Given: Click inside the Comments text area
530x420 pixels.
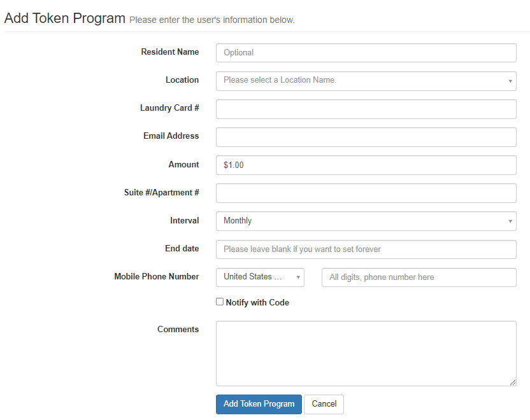Looking at the screenshot, I should tap(366, 353).
